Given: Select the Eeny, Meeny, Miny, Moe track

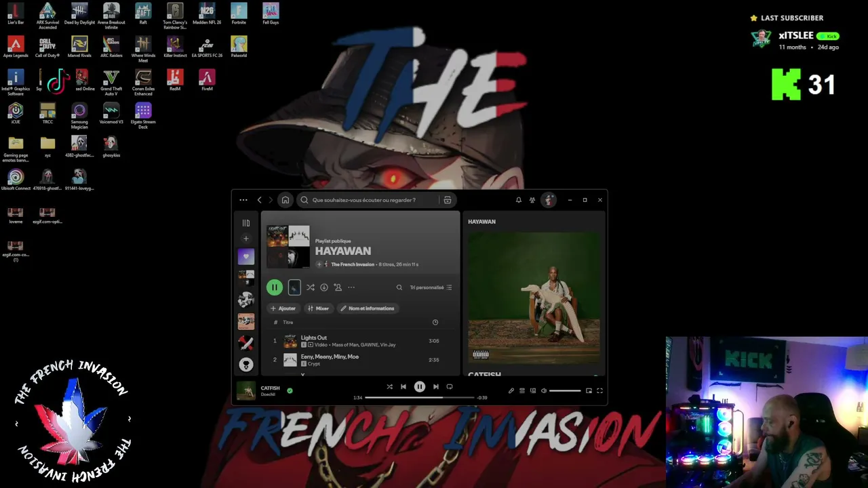Looking at the screenshot, I should pyautogui.click(x=359, y=360).
